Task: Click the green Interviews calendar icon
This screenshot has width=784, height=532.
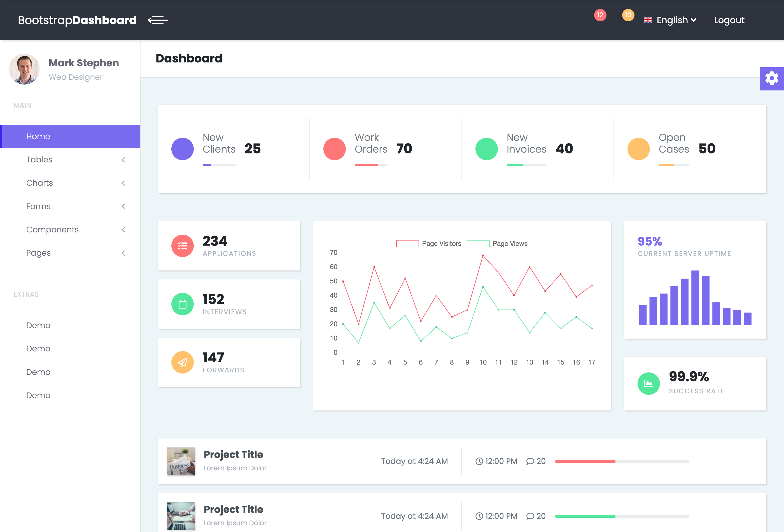Action: 183,304
